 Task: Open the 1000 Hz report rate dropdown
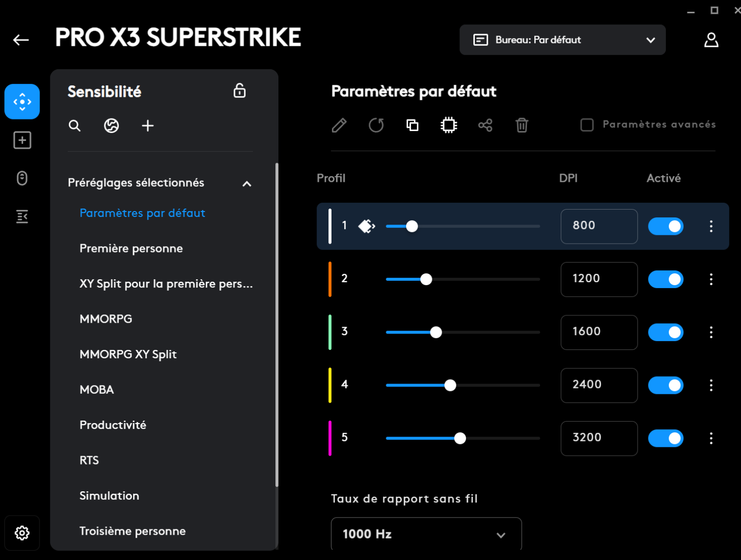click(x=426, y=534)
